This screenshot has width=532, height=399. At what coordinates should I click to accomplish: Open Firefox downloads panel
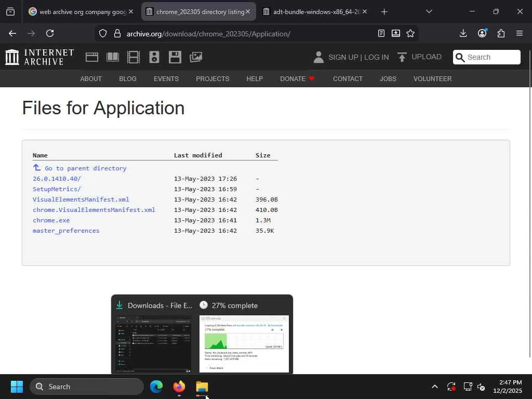463,33
